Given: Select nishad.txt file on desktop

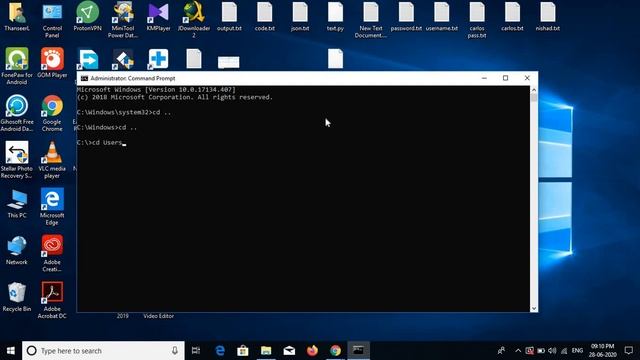Looking at the screenshot, I should coord(548,16).
